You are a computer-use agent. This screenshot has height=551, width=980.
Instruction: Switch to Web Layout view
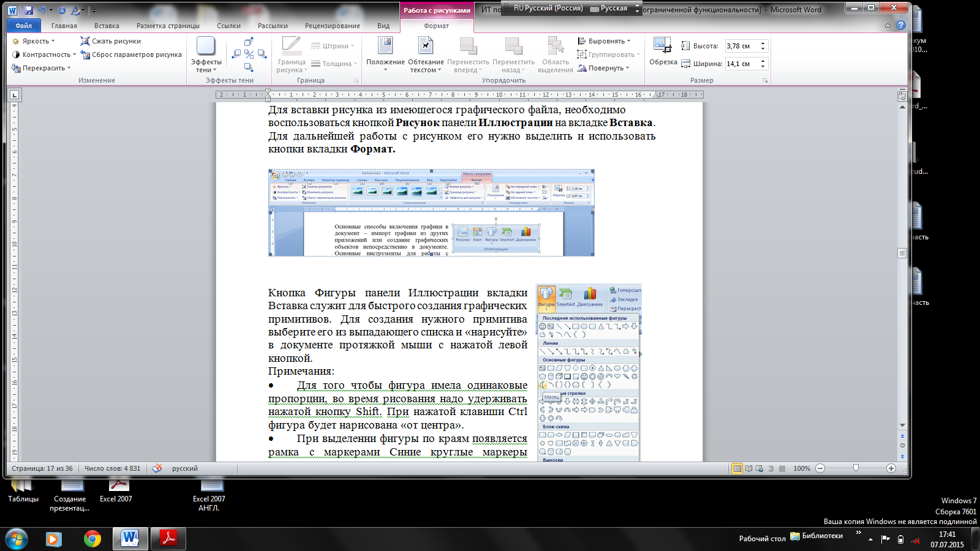pyautogui.click(x=759, y=468)
